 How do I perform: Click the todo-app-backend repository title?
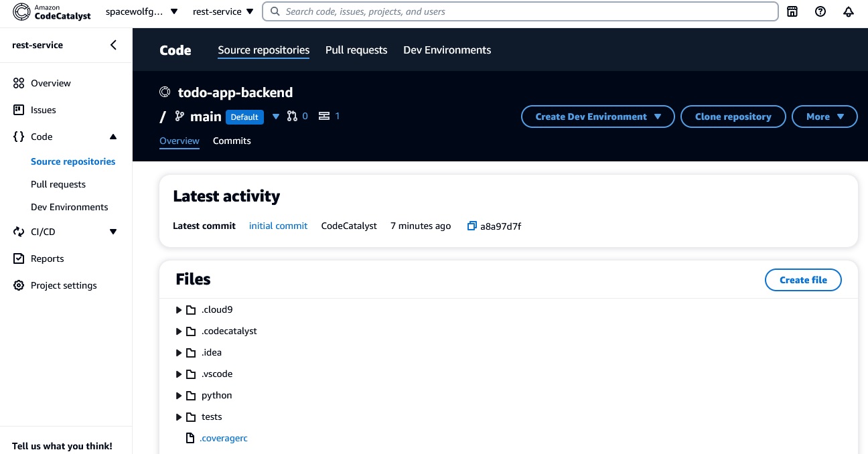pyautogui.click(x=235, y=92)
